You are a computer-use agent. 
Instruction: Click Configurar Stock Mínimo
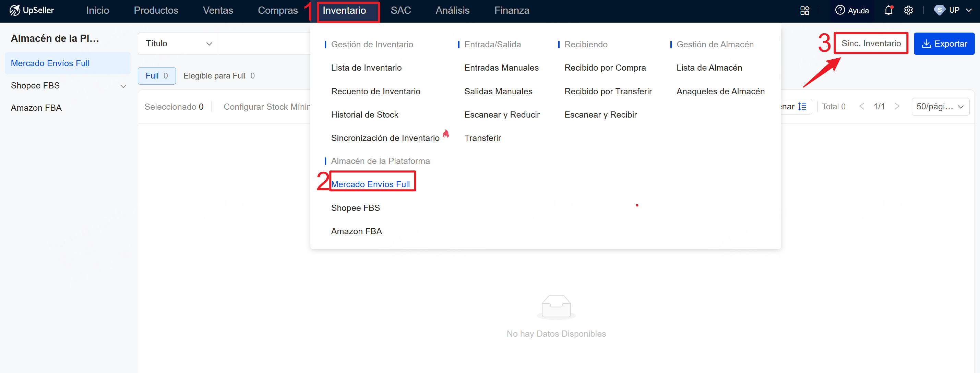267,107
